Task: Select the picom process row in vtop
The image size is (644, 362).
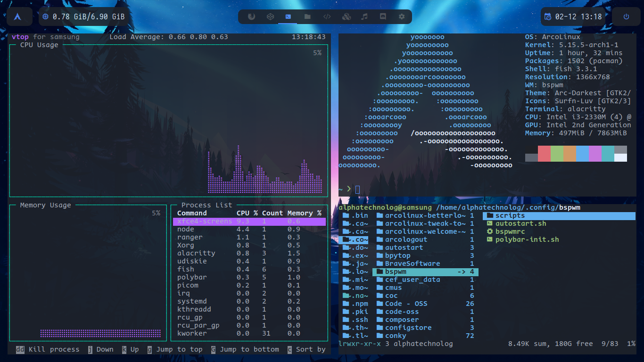Action: pyautogui.click(x=249, y=285)
